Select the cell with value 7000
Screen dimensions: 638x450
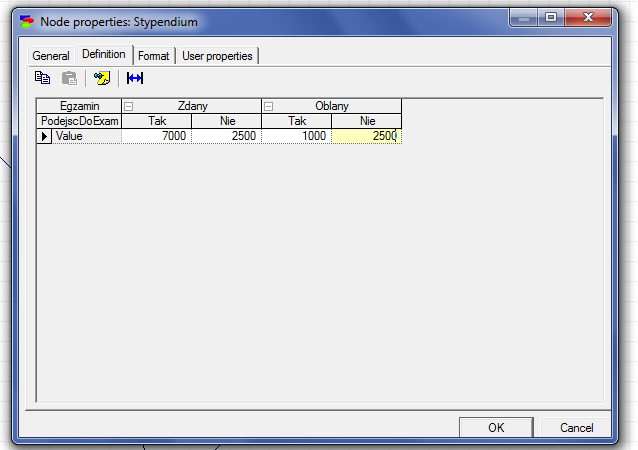pos(157,136)
